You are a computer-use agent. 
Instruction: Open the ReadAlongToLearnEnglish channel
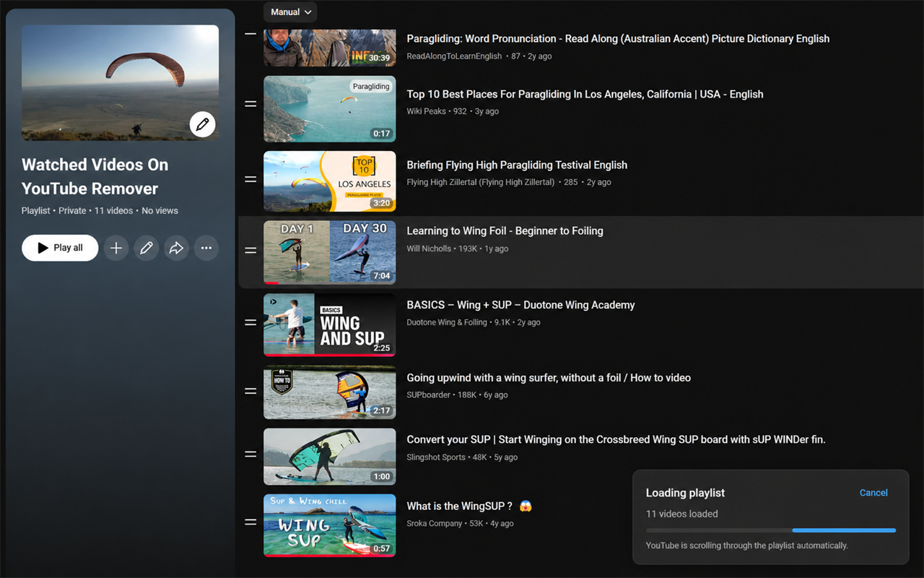pyautogui.click(x=454, y=56)
